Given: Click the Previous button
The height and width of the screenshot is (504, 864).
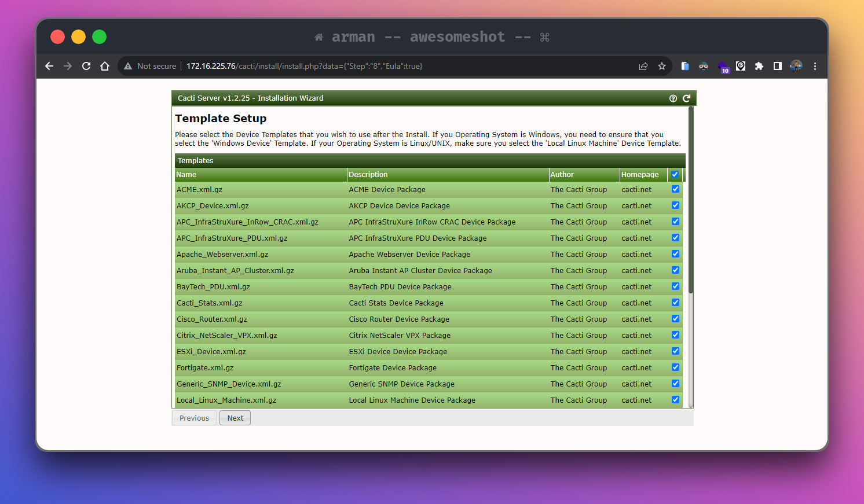Looking at the screenshot, I should pos(194,418).
